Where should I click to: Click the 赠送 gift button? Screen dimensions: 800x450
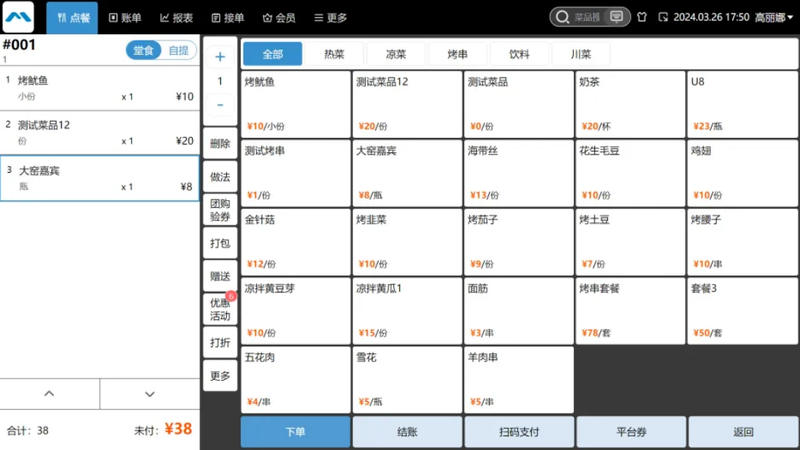coord(220,277)
